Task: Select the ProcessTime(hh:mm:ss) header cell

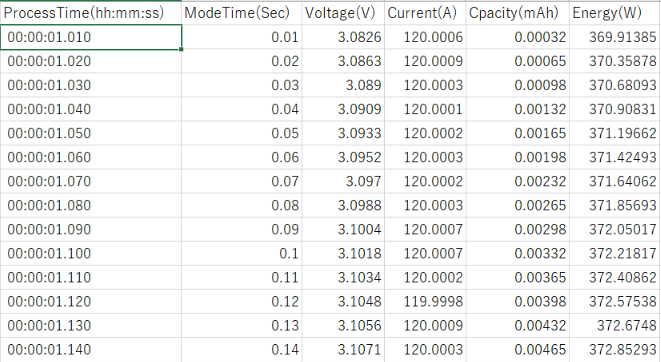Action: [91, 13]
